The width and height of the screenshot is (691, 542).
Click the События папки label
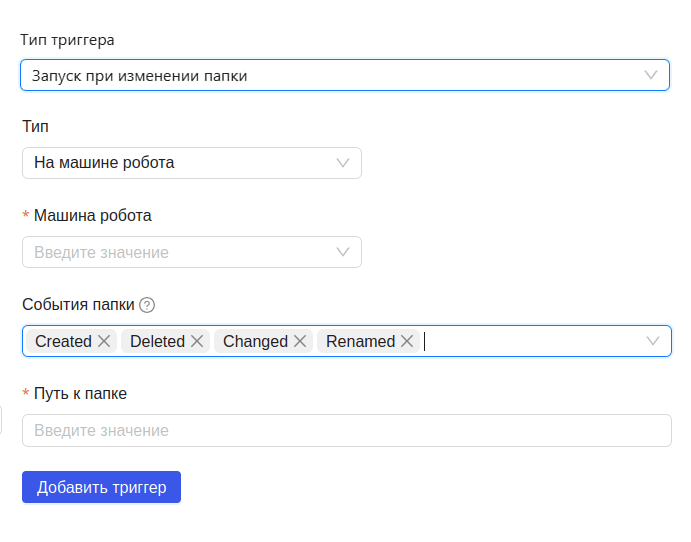[78, 304]
